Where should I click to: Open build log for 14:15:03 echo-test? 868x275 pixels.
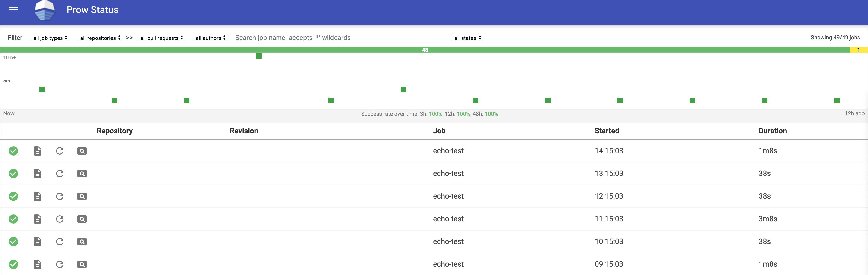point(38,151)
